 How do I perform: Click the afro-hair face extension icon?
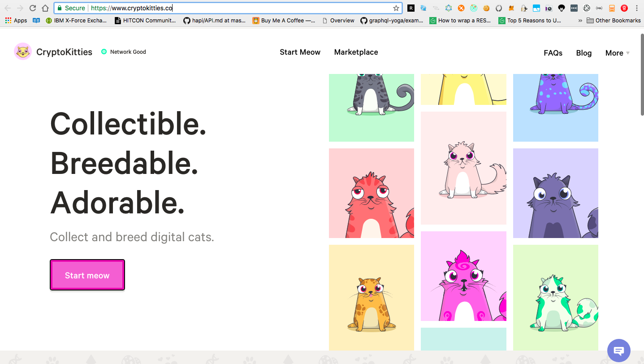click(x=561, y=8)
